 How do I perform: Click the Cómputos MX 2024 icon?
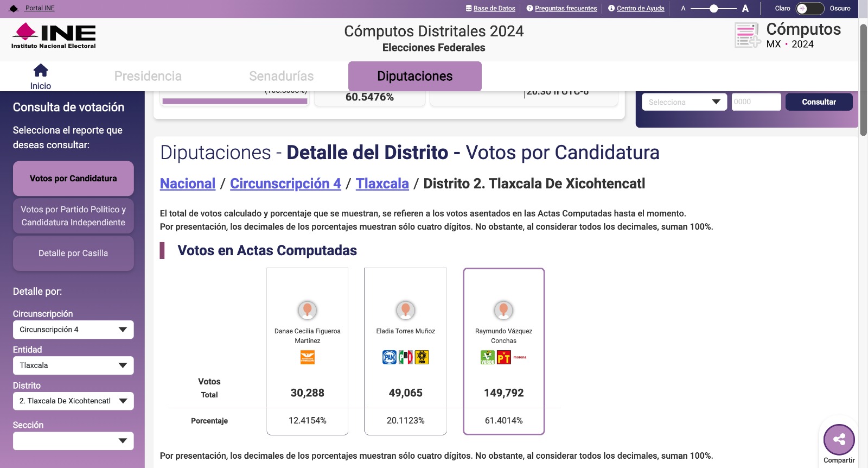coord(748,35)
